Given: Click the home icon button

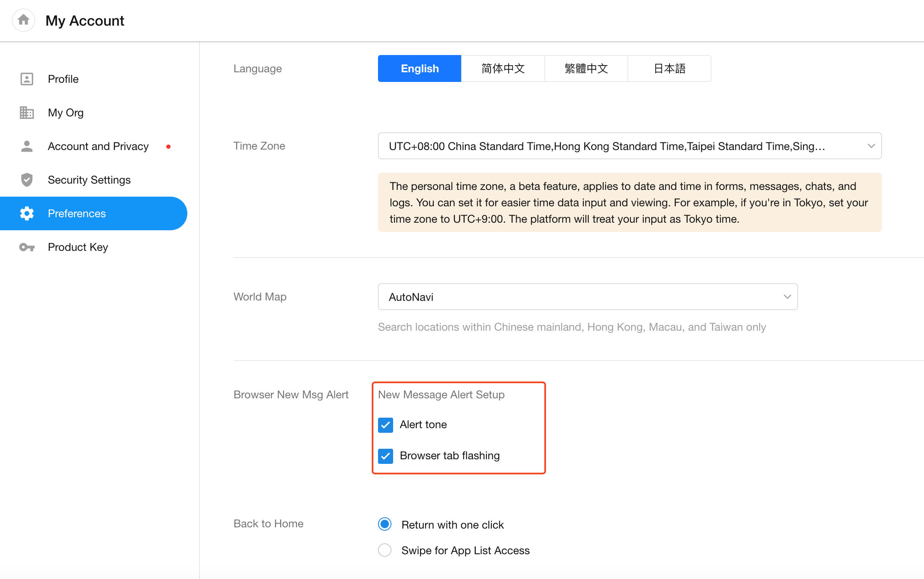Looking at the screenshot, I should (x=24, y=20).
